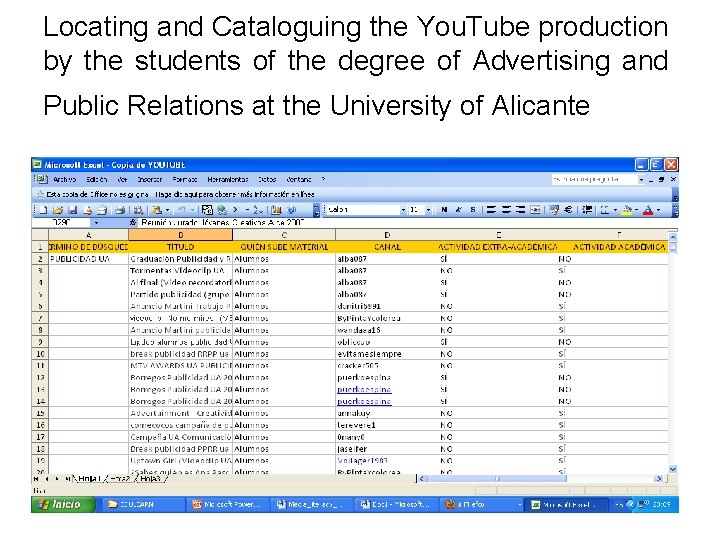Click the Help question mark icon
Image resolution: width=720 pixels, height=540 pixels.
(x=292, y=210)
